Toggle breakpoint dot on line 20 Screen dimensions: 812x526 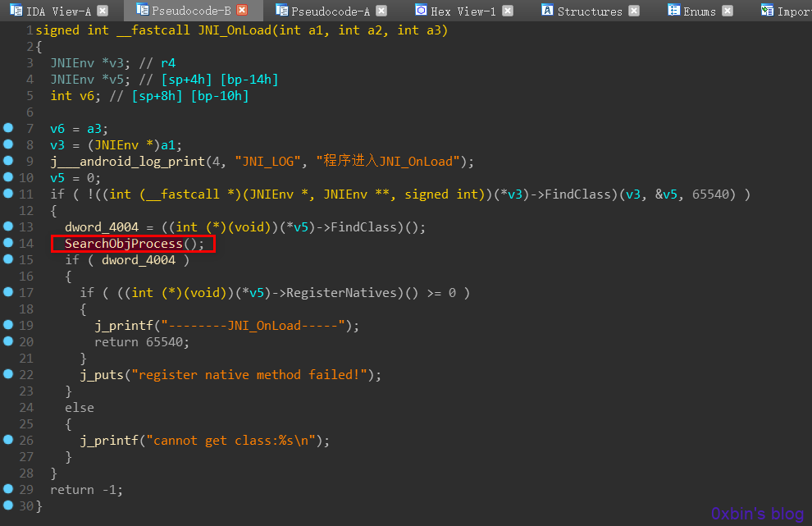click(8, 341)
